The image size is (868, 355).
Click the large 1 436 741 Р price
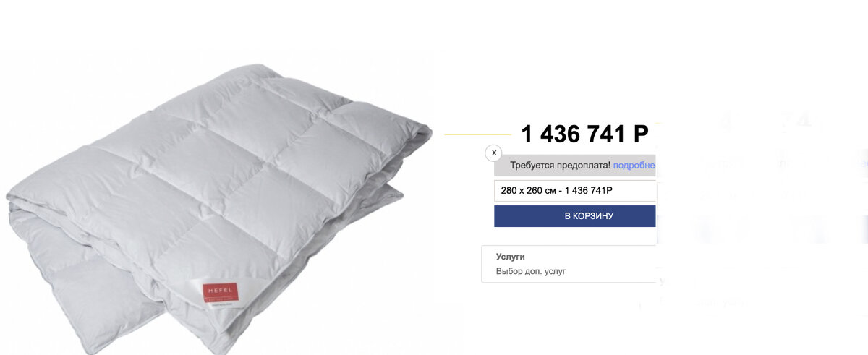pyautogui.click(x=584, y=134)
